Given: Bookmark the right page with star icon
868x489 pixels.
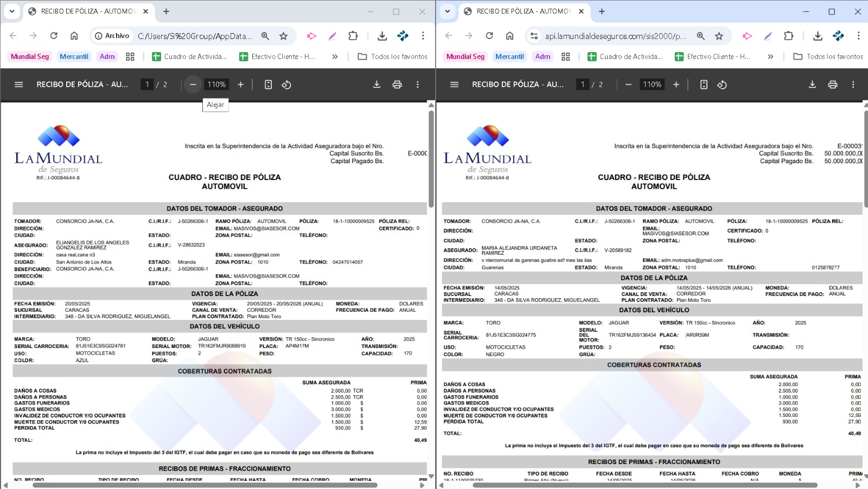Looking at the screenshot, I should click(719, 36).
